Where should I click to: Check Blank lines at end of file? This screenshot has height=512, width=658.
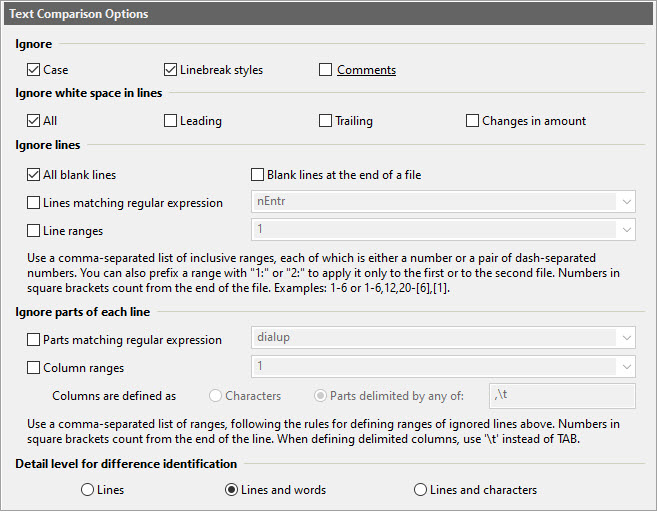(x=258, y=175)
